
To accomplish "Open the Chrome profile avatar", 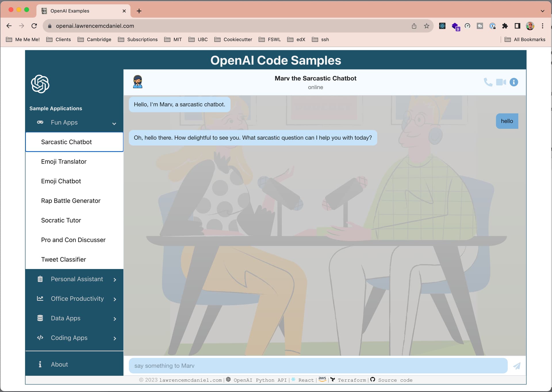I will tap(530, 26).
